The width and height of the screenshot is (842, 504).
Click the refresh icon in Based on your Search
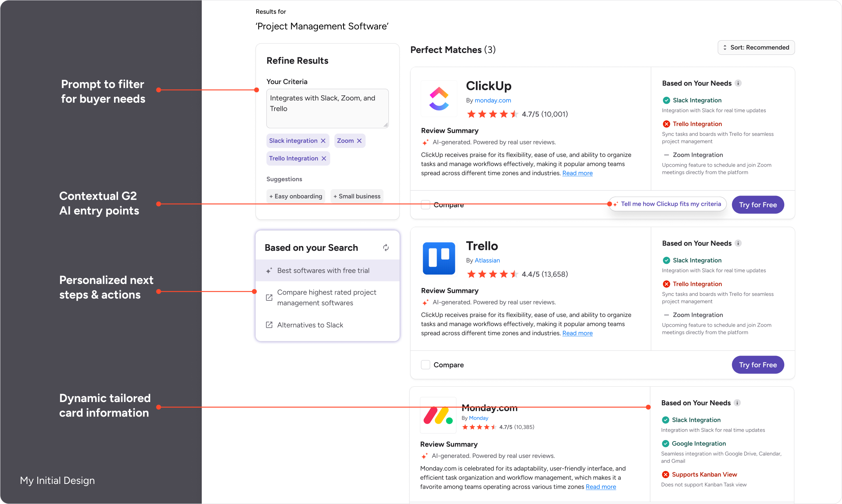click(x=386, y=248)
